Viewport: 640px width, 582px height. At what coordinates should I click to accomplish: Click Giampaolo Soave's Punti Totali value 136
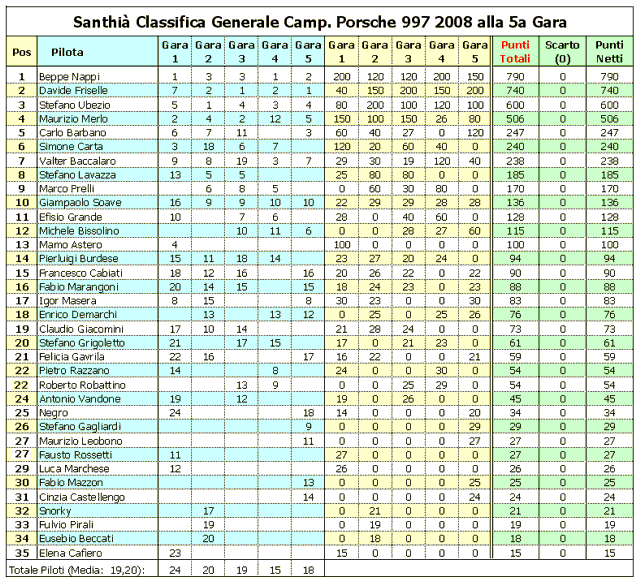515,202
